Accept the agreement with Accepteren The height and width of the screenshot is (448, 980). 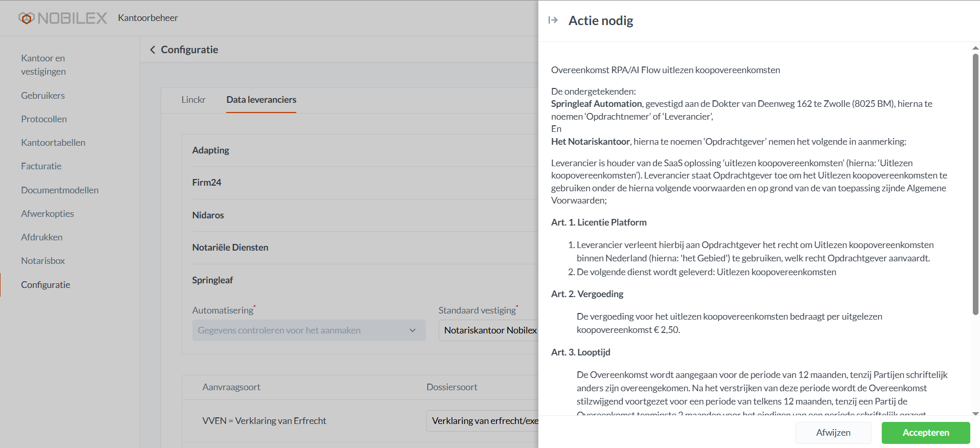925,433
